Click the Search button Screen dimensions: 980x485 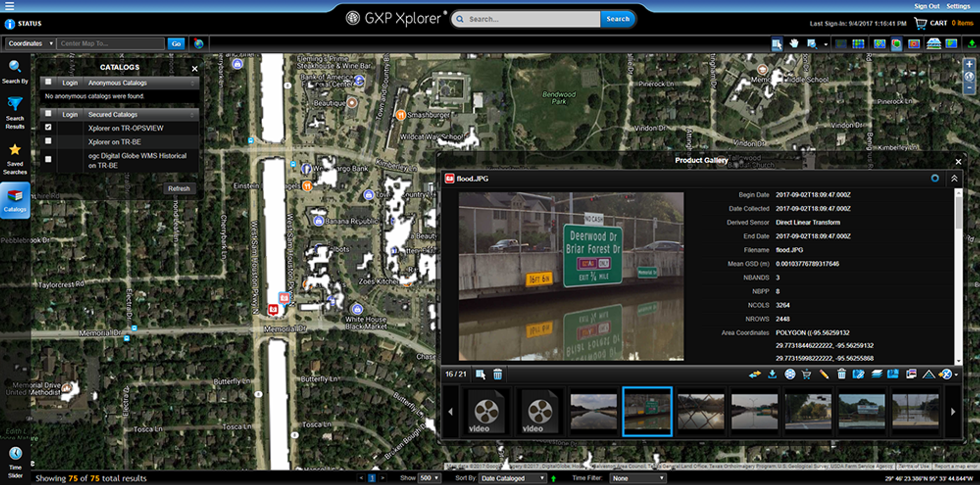pyautogui.click(x=617, y=19)
